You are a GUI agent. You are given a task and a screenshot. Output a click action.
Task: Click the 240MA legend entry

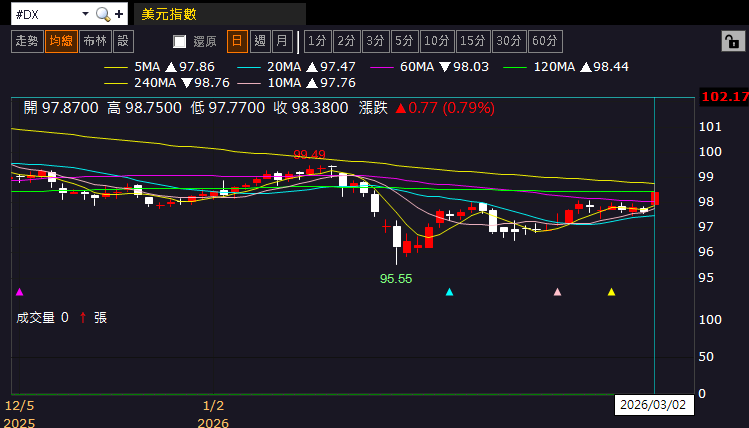coord(167,83)
